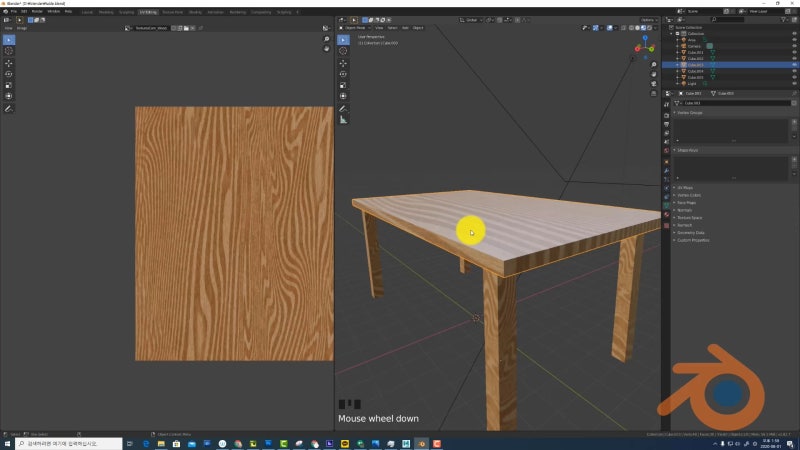Click the image name field in the UV editor
The height and width of the screenshot is (450, 800).
(152, 28)
